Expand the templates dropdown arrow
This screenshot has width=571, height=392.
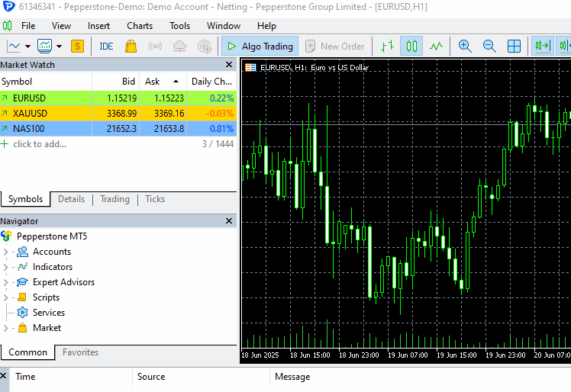click(x=59, y=47)
